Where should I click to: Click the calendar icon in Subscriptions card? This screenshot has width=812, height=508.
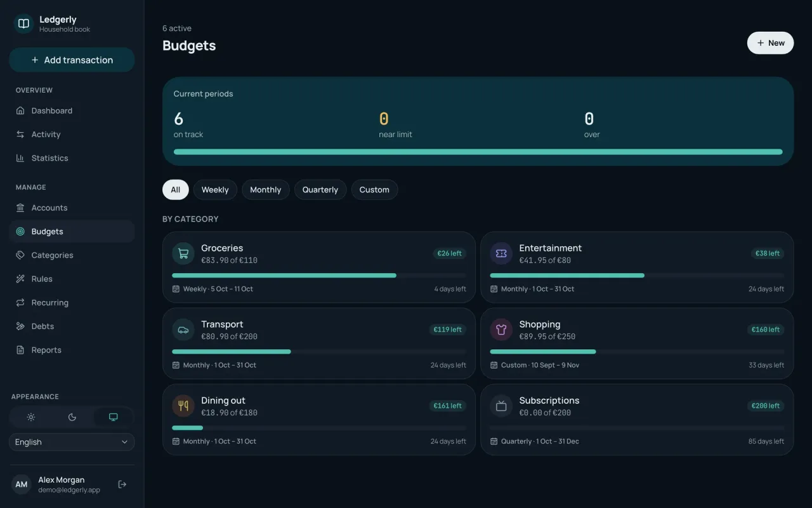pyautogui.click(x=494, y=441)
